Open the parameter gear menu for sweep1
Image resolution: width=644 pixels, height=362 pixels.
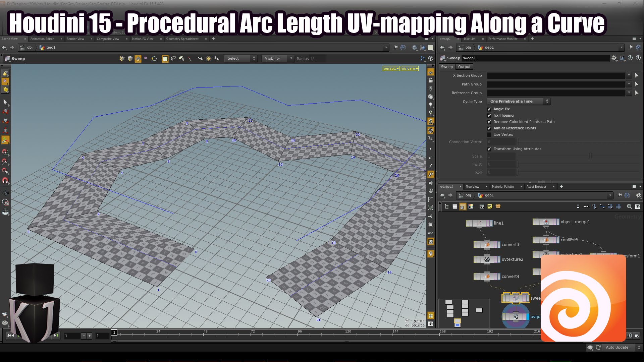pos(614,58)
